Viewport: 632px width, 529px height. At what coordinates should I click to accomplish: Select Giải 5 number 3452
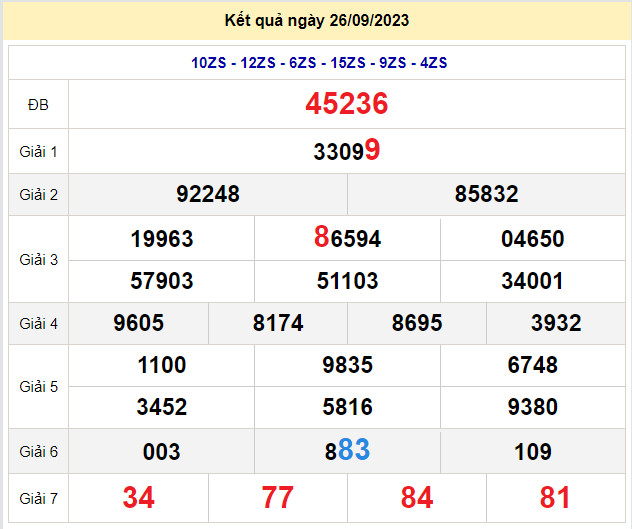162,407
